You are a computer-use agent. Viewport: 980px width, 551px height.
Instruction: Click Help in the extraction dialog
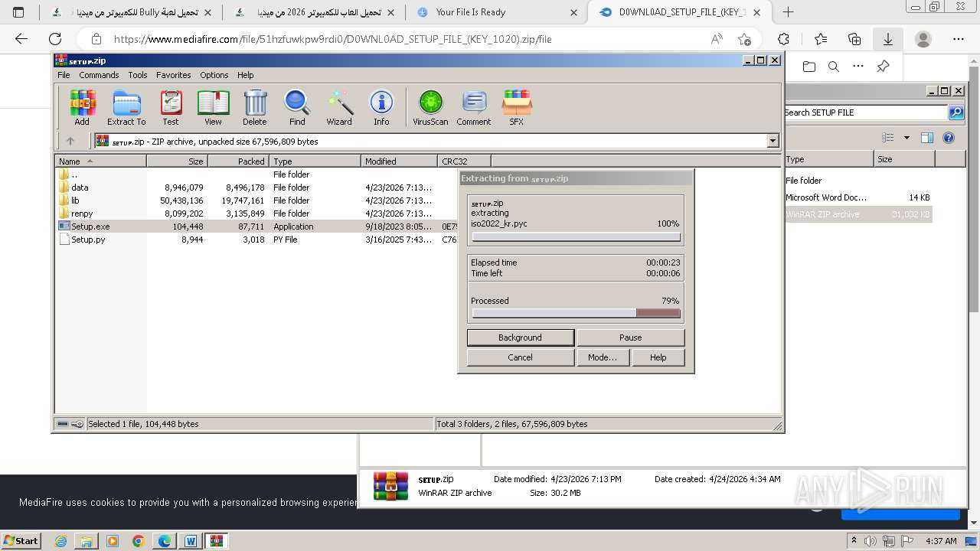tap(658, 357)
